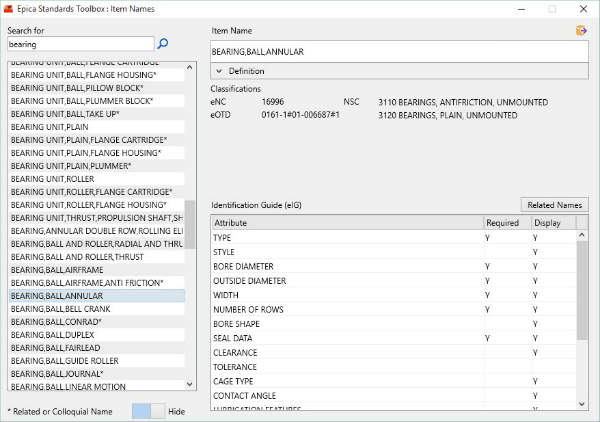Select BEARING UNIT,BALL,TAKE UP* row

point(96,114)
